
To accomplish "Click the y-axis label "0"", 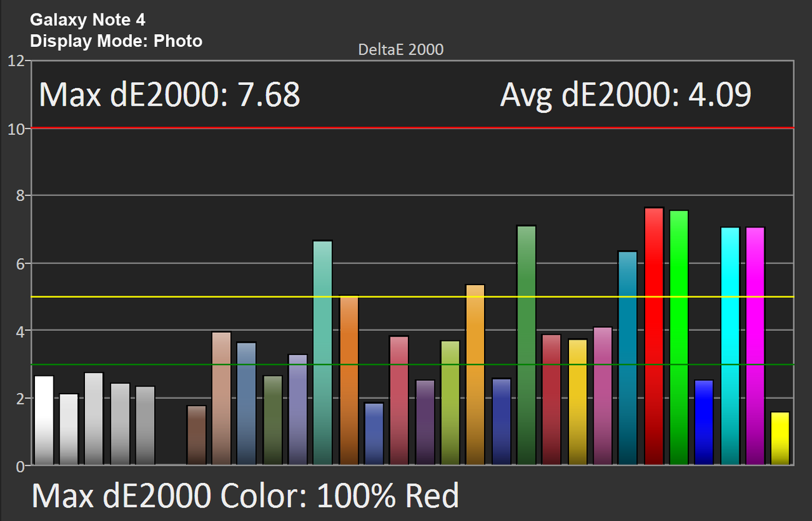I will 19,466.
